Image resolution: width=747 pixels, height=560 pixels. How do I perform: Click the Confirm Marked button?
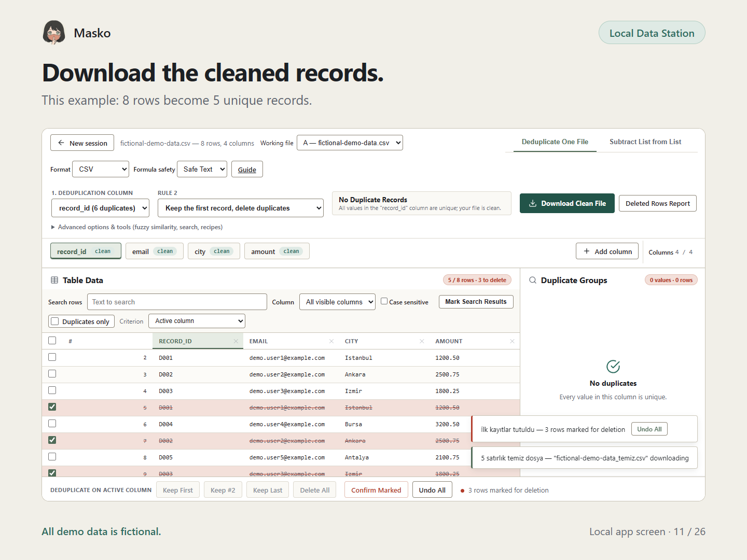pyautogui.click(x=376, y=490)
